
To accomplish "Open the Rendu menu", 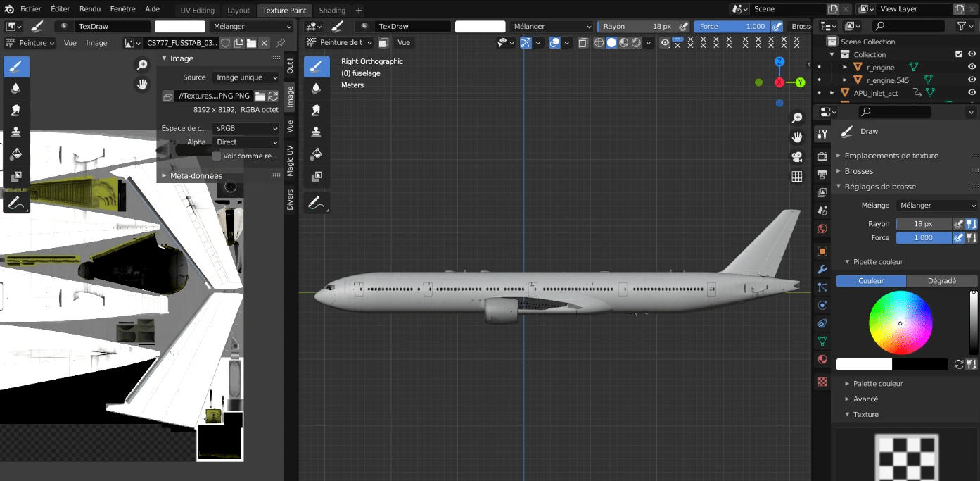I will (x=89, y=9).
